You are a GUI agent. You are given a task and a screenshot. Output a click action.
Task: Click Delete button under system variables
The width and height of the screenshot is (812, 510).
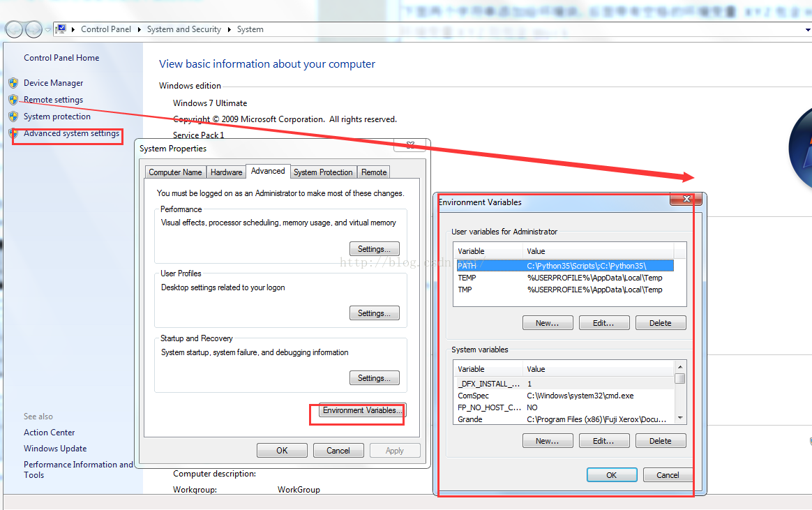coord(661,441)
